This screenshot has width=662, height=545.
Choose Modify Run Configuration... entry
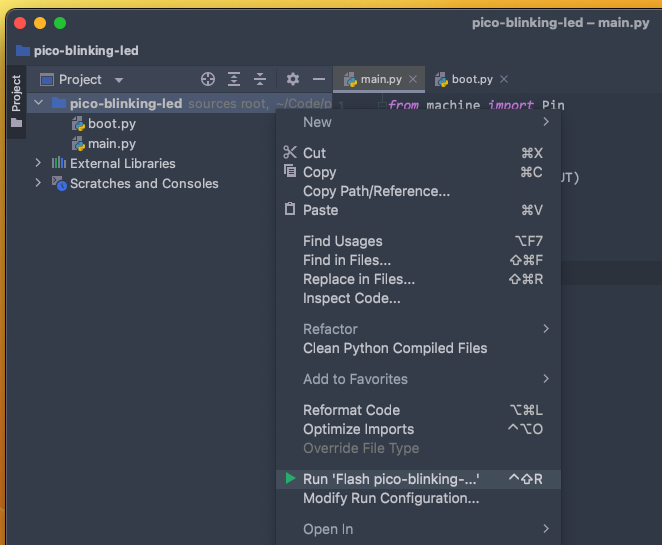click(418, 498)
